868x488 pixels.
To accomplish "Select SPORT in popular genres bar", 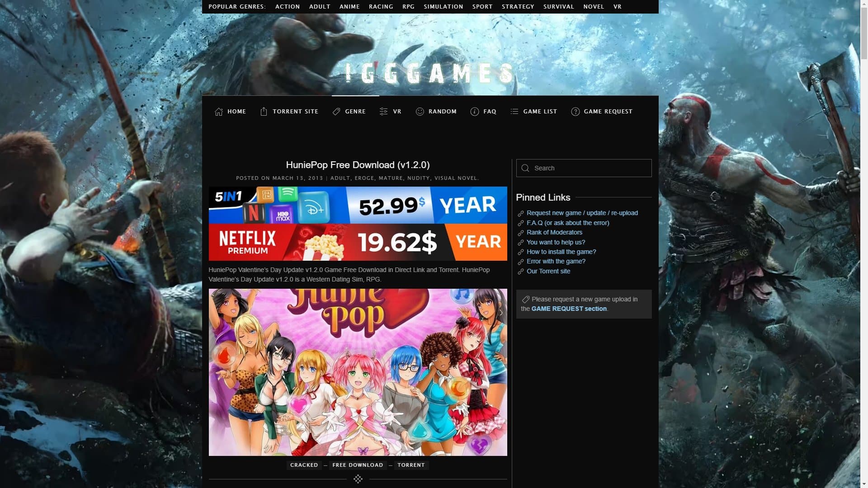I will [482, 7].
